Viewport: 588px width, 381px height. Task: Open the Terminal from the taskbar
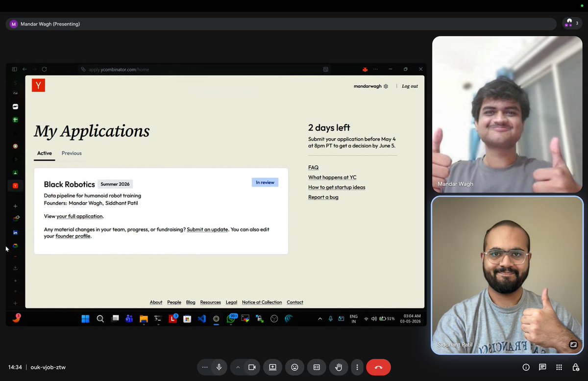coord(158,319)
